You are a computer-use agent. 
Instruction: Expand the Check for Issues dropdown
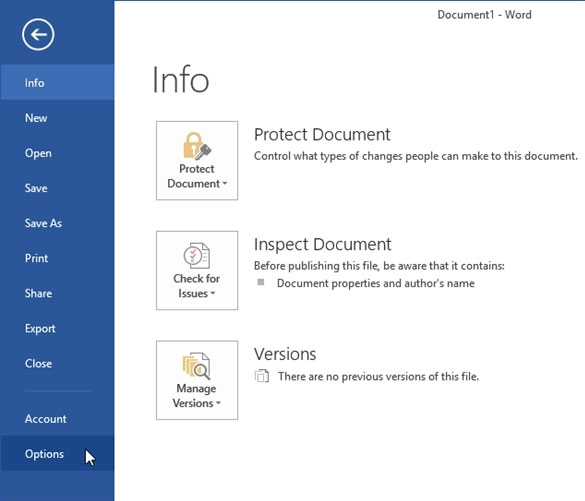(197, 270)
